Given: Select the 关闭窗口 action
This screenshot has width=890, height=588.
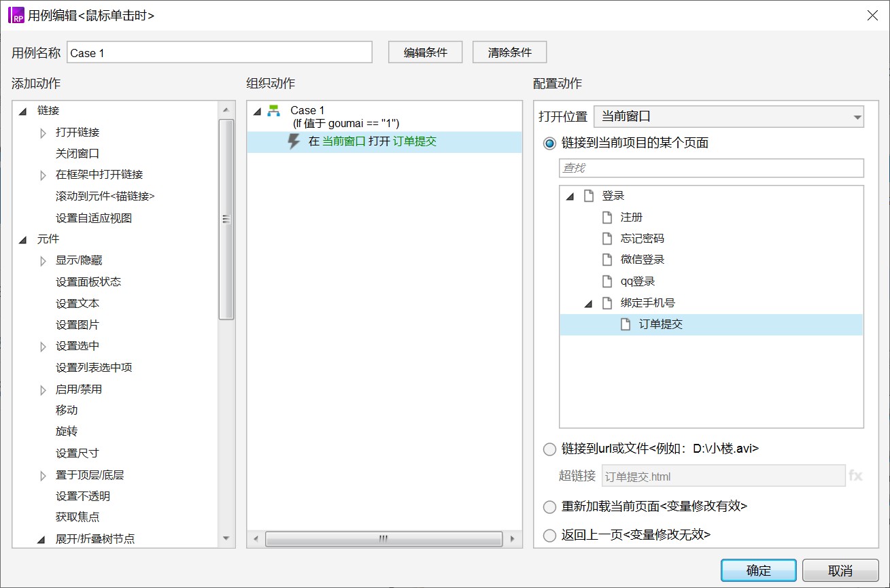Looking at the screenshot, I should tap(78, 154).
